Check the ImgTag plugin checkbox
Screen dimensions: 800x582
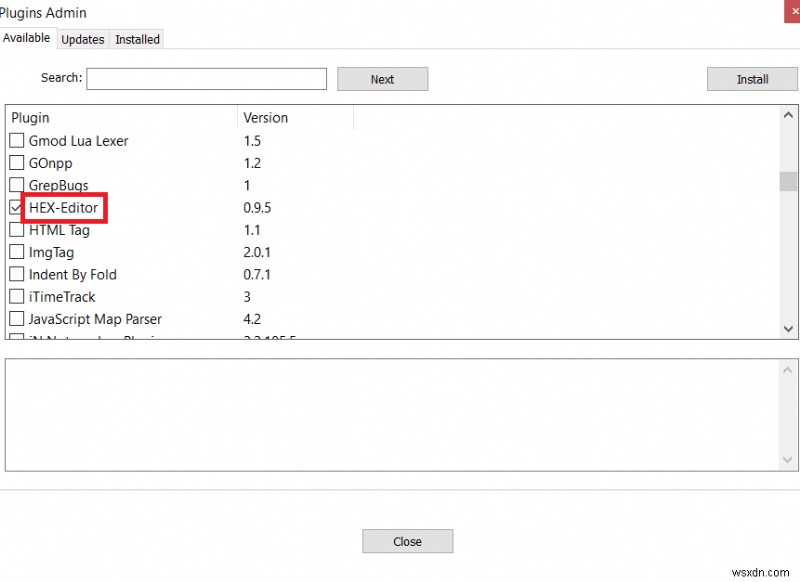click(16, 252)
